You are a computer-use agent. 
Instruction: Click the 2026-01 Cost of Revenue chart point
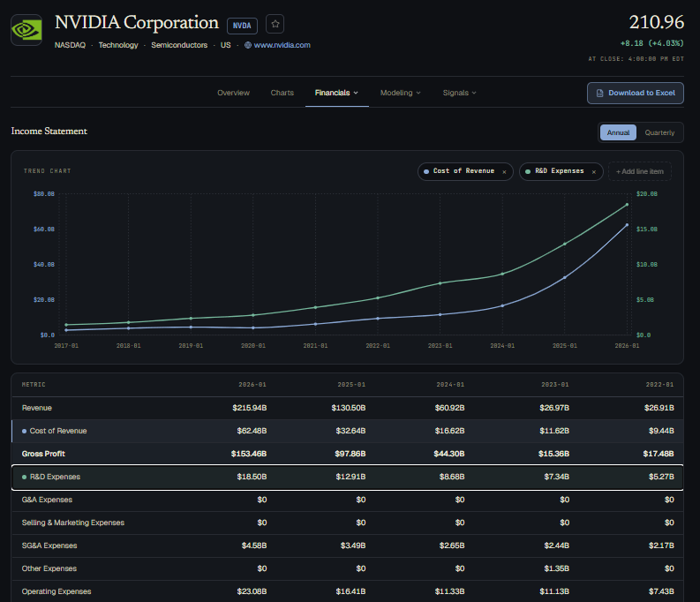(628, 225)
